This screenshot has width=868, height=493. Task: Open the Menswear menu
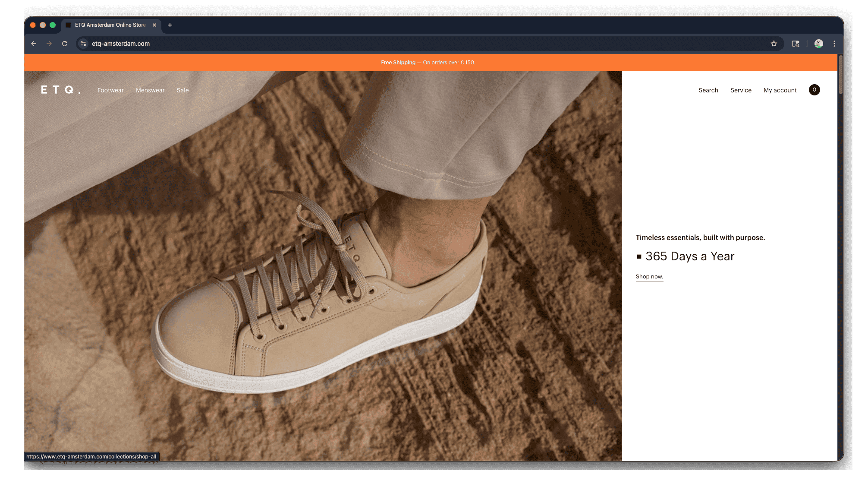point(150,90)
